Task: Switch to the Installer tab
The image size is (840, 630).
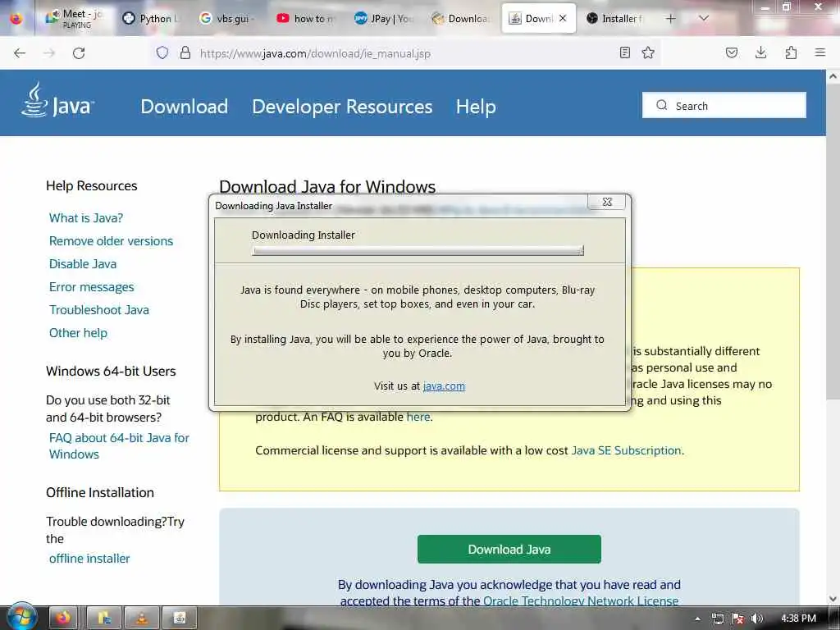Action: (615, 18)
